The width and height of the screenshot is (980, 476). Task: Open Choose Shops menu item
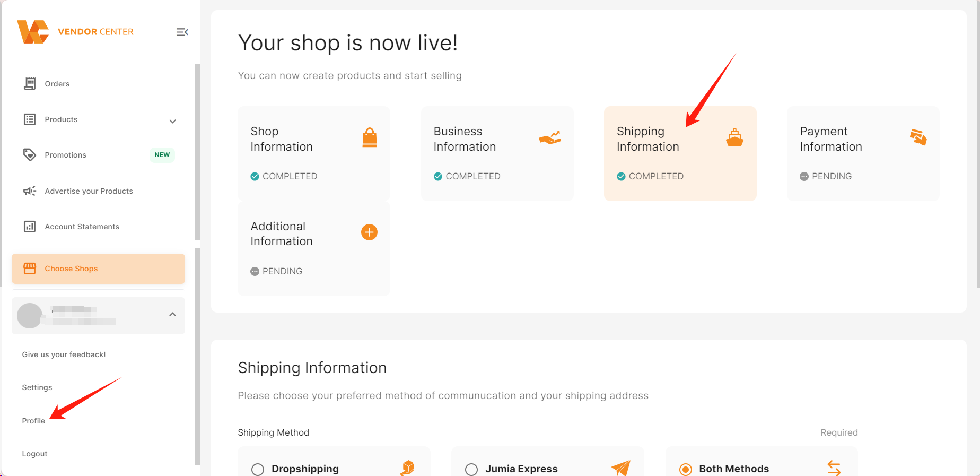[98, 269]
